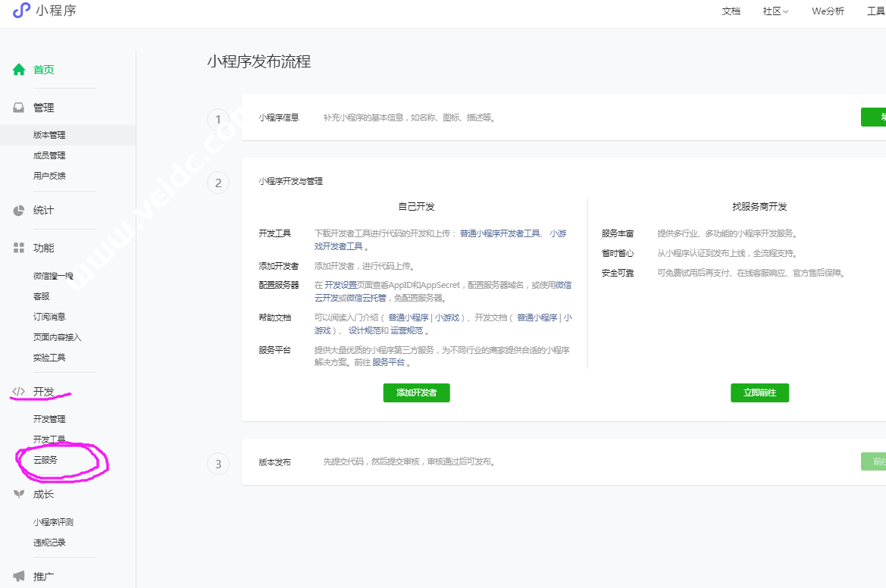Select 版本管理 in sidebar
This screenshot has height=588, width=886.
coord(49,135)
